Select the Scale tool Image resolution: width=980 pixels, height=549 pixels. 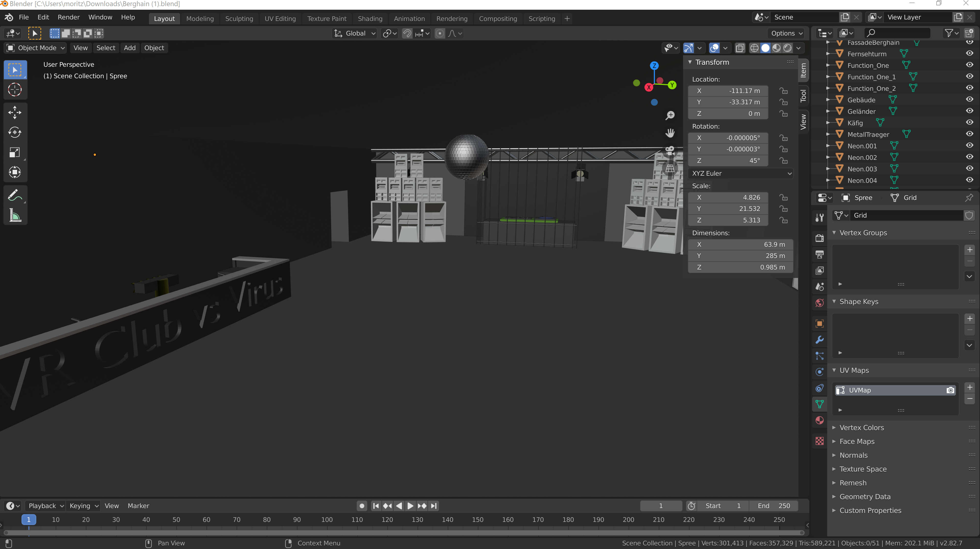15,152
